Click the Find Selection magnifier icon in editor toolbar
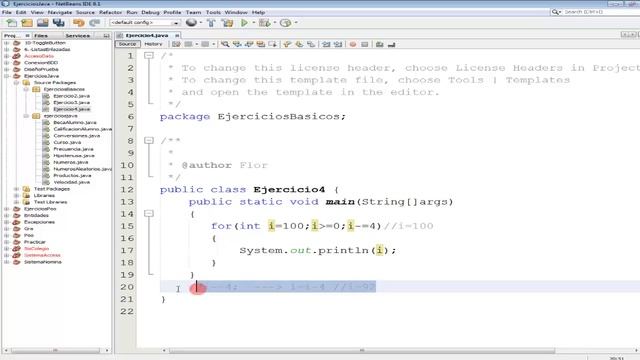Screen dimensions: 640x360 click(225, 44)
